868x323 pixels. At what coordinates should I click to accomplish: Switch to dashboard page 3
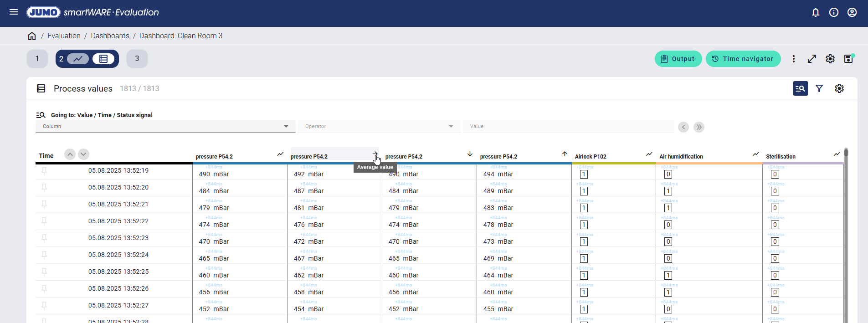137,59
